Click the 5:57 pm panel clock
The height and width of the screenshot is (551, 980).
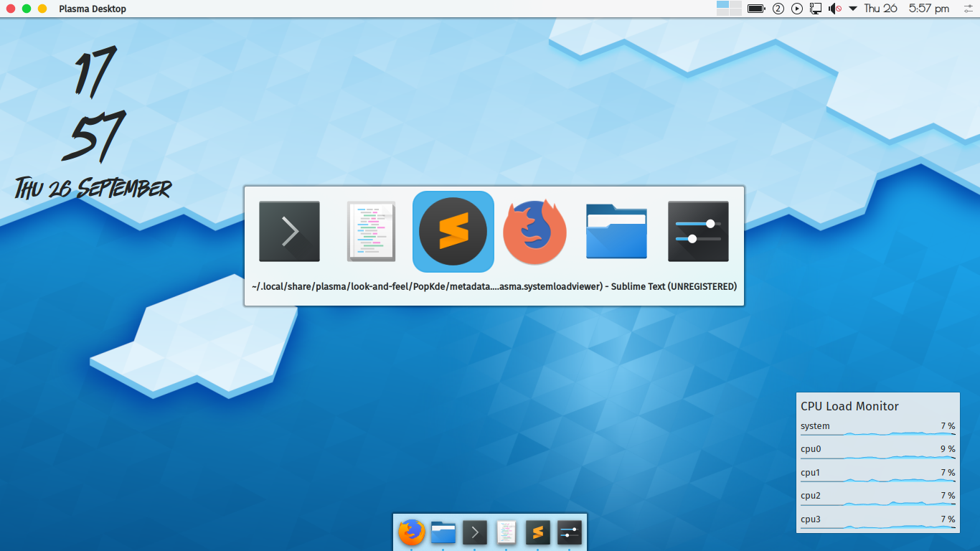[929, 9]
